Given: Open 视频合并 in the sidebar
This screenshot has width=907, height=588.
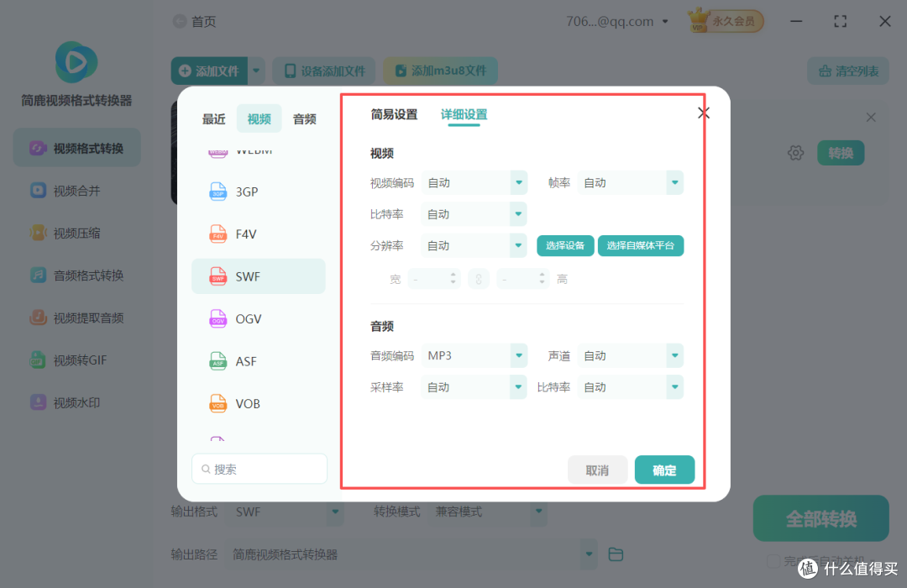Looking at the screenshot, I should (x=77, y=191).
